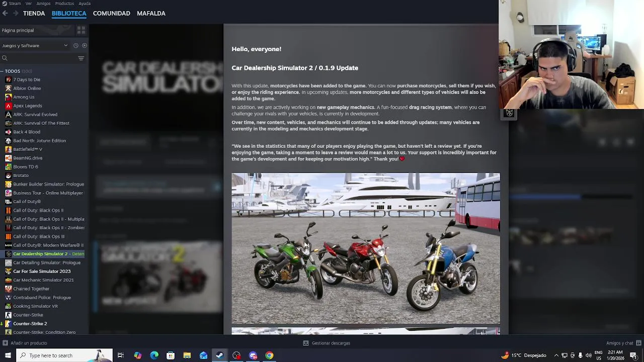The height and width of the screenshot is (362, 644).
Task: Switch to the TIENDA tab
Action: (34, 13)
